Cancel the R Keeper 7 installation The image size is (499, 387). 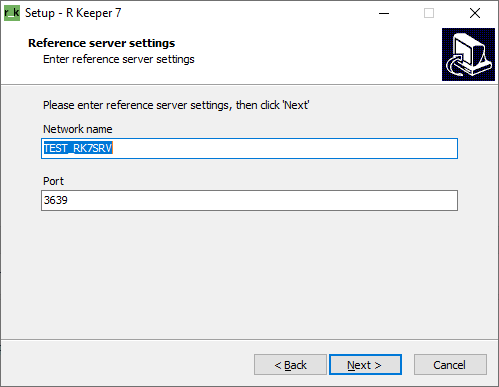point(450,365)
